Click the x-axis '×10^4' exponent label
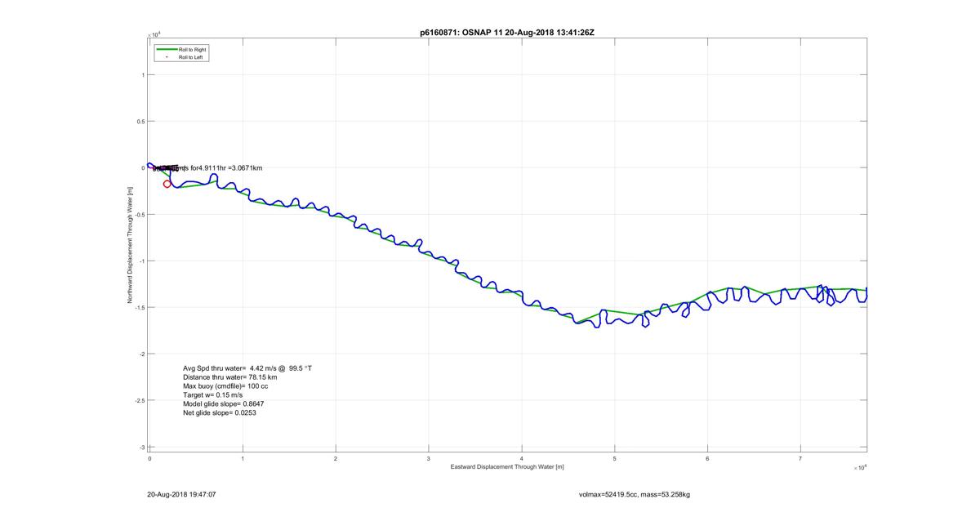The image size is (980, 508). click(x=860, y=467)
